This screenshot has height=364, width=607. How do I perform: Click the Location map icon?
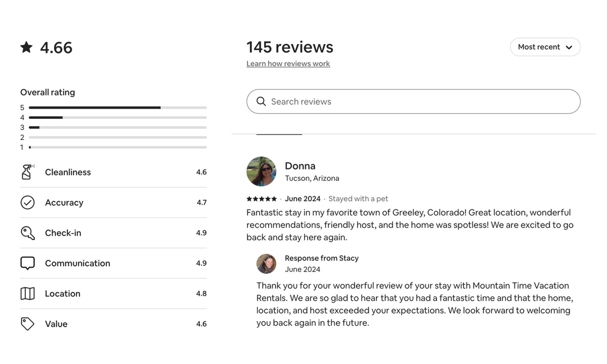(x=27, y=293)
